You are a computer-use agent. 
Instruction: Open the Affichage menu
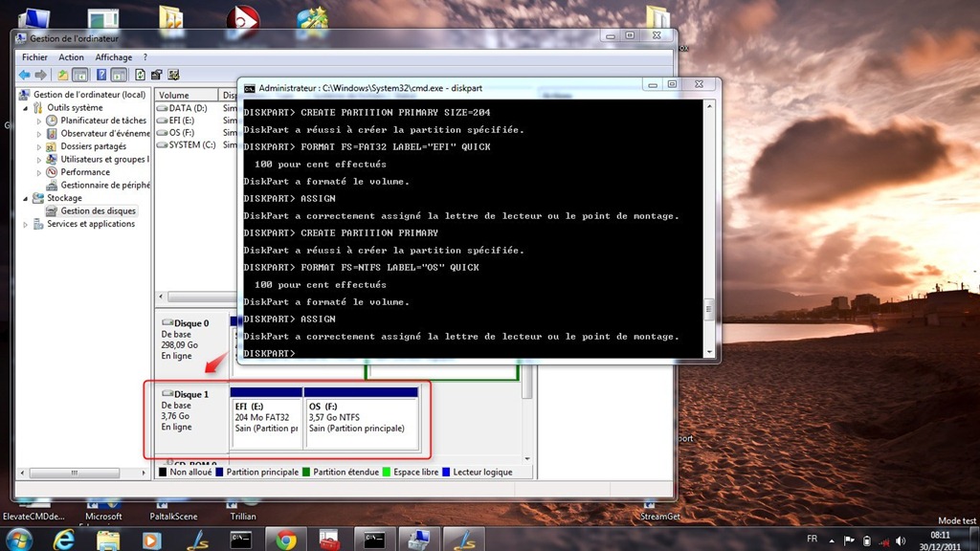tap(113, 56)
